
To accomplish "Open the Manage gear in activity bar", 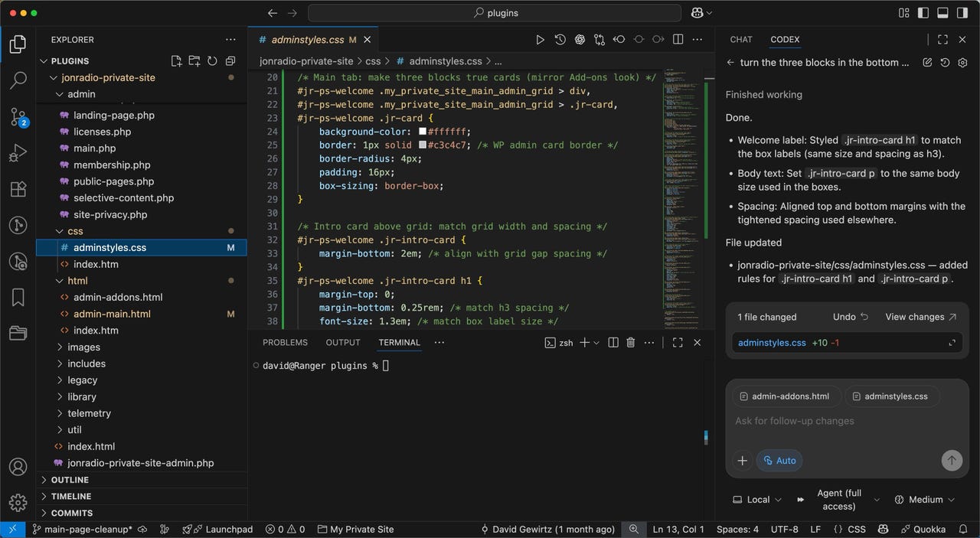I will [x=18, y=503].
